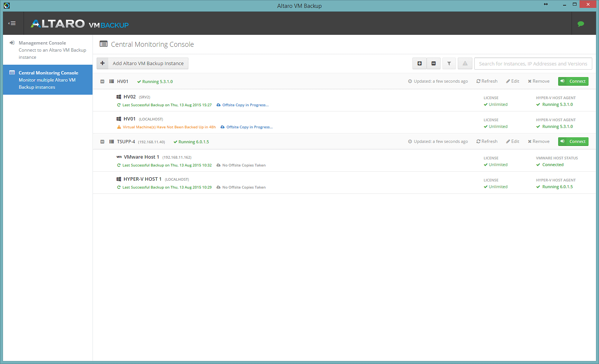Click the VMware Host 1 backup refresh icon
The width and height of the screenshot is (599, 364).
click(119, 165)
